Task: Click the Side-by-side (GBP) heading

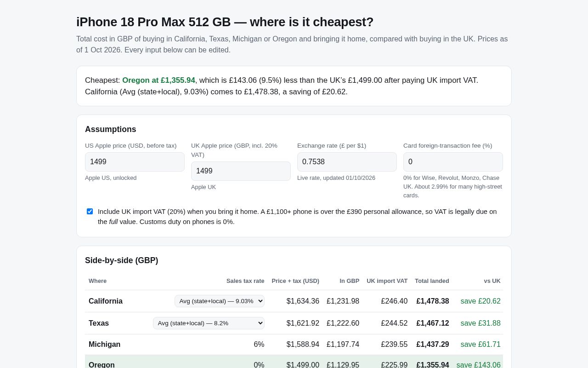Action: [x=122, y=260]
